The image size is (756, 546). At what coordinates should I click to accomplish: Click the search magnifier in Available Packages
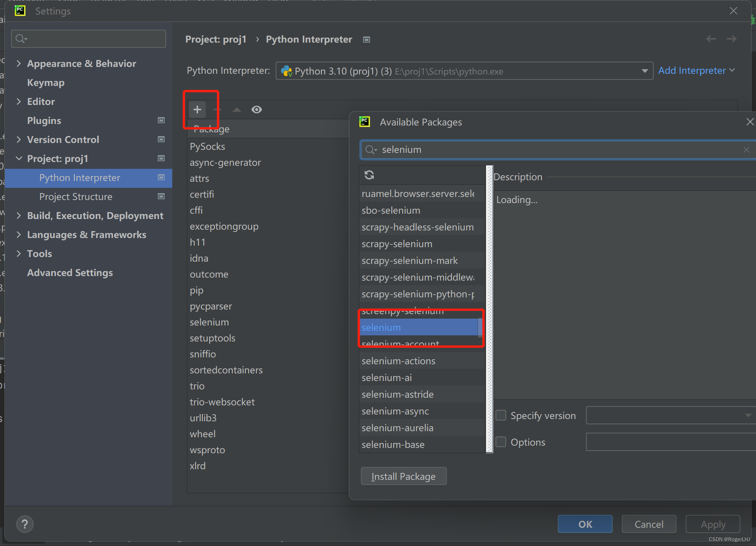pos(371,150)
